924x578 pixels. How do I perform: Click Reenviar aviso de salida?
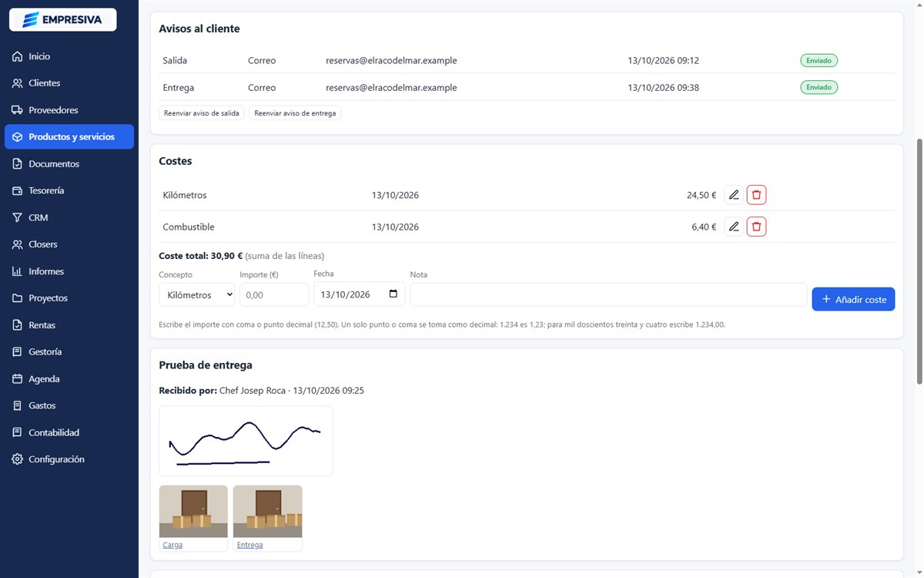click(x=202, y=113)
